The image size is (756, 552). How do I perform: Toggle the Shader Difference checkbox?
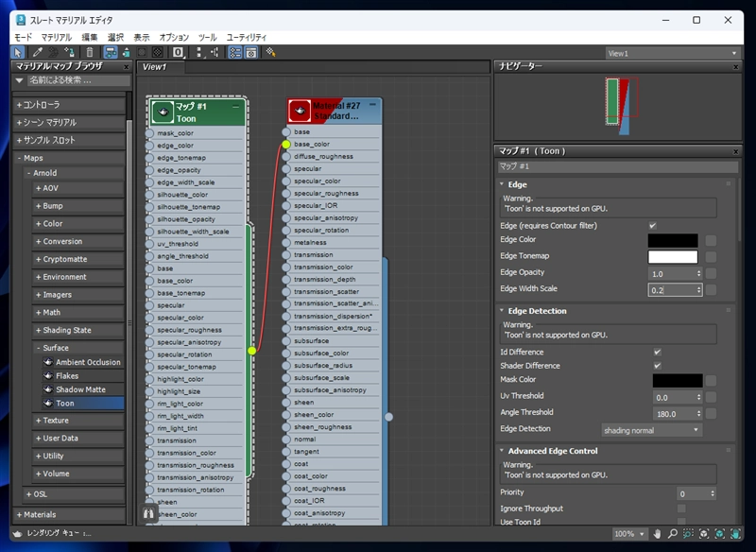coord(657,366)
